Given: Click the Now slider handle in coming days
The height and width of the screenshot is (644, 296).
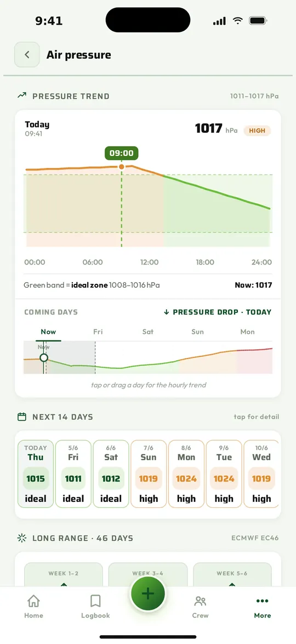Looking at the screenshot, I should click(x=44, y=357).
